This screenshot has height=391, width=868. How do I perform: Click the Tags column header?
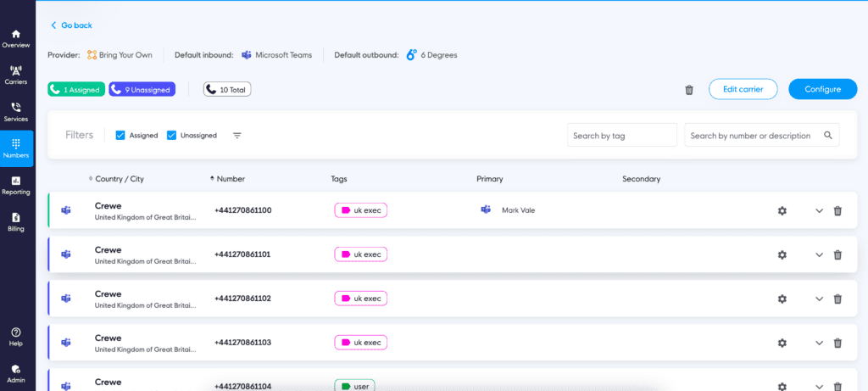coord(339,179)
